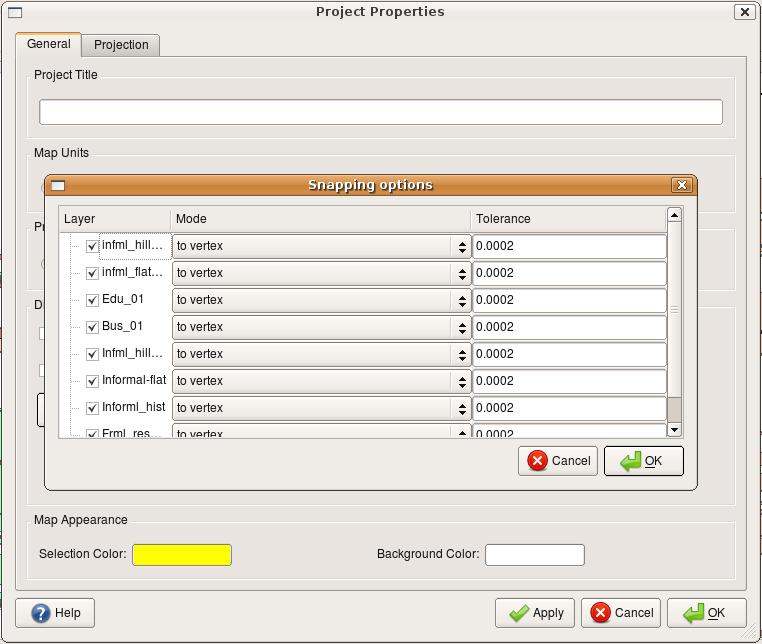Edit tolerance value for Bus_01
This screenshot has width=762, height=644.
[x=569, y=327]
